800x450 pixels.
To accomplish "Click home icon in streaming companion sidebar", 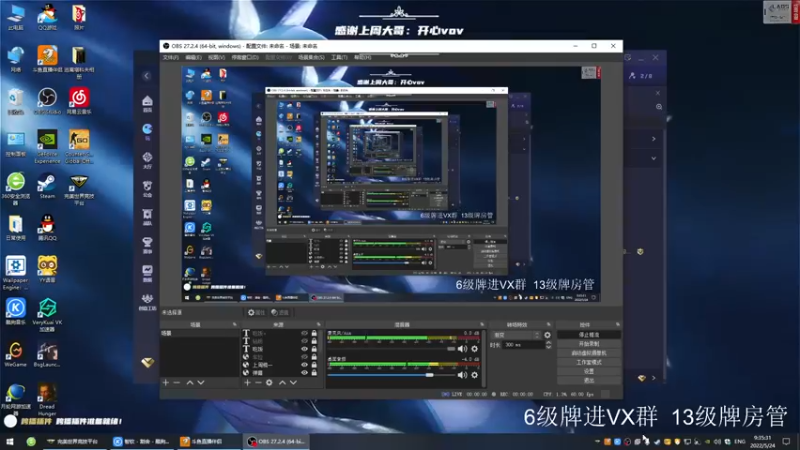I will point(147,103).
